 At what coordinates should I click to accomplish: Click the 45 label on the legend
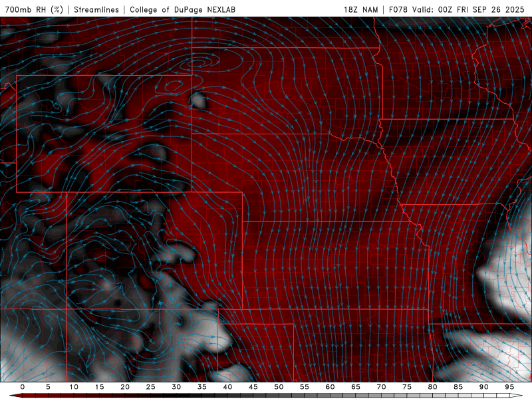(253, 387)
